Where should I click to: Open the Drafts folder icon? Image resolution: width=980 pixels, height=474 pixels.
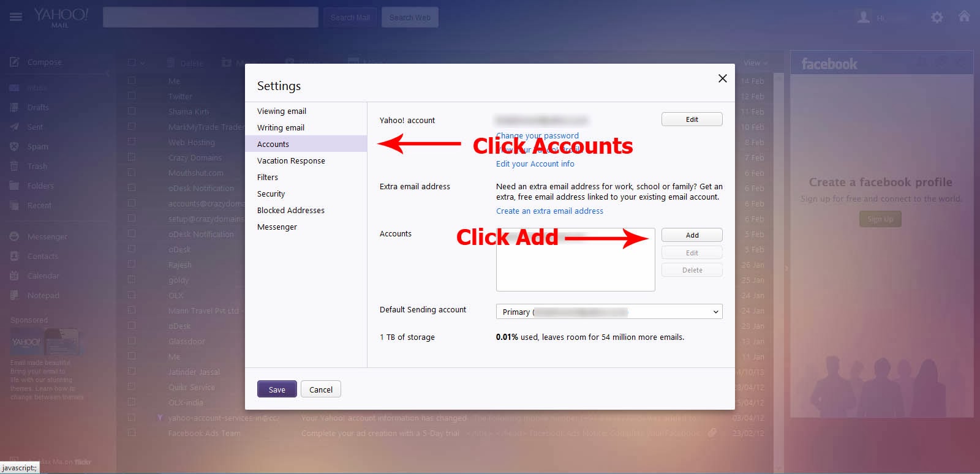[x=14, y=107]
